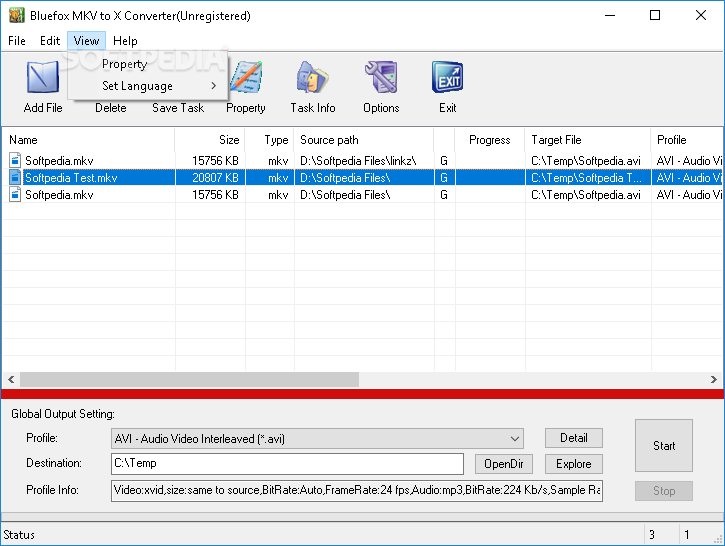Click the horizontal scrollbar thumb
The width and height of the screenshot is (725, 546).
(x=189, y=380)
